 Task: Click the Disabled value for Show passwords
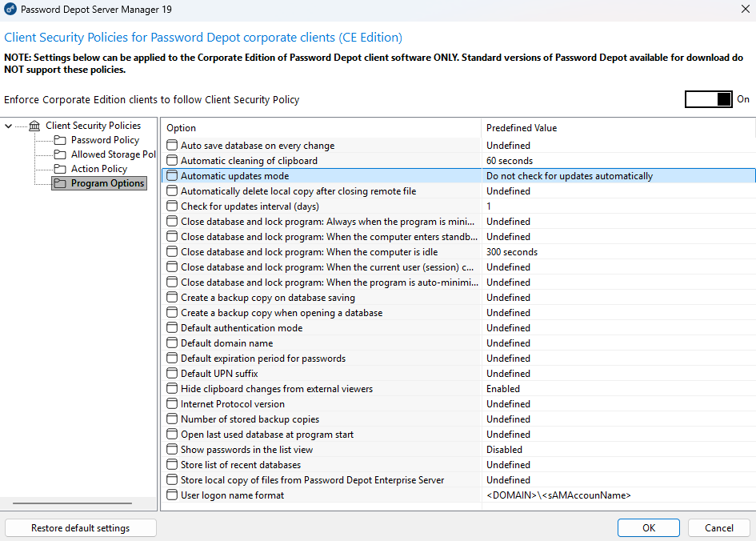(x=504, y=450)
